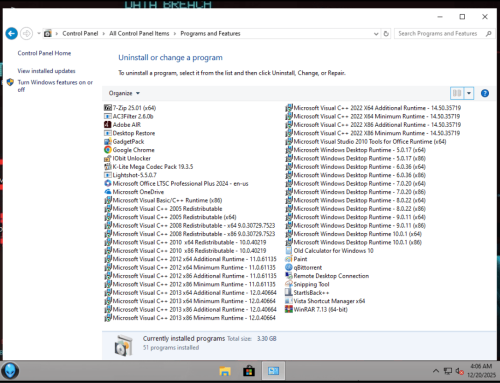The height and width of the screenshot is (383, 500).
Task: Open recent locations dropdown near navigation arrows
Action: point(39,34)
